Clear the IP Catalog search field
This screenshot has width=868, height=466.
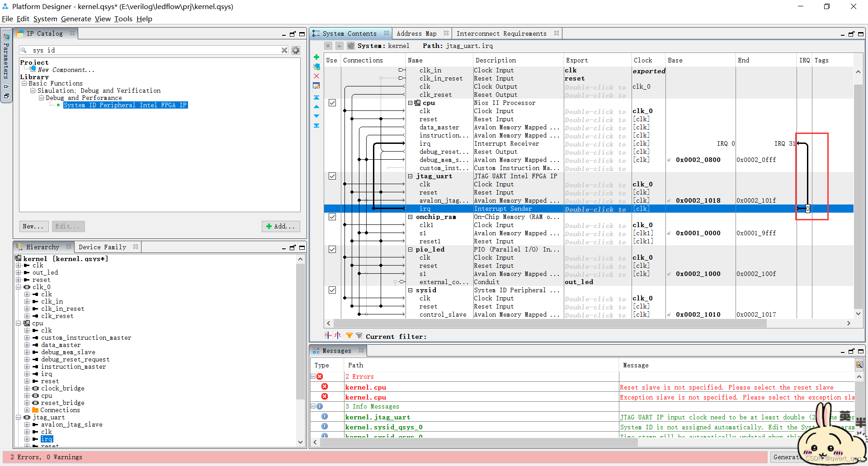(x=284, y=50)
